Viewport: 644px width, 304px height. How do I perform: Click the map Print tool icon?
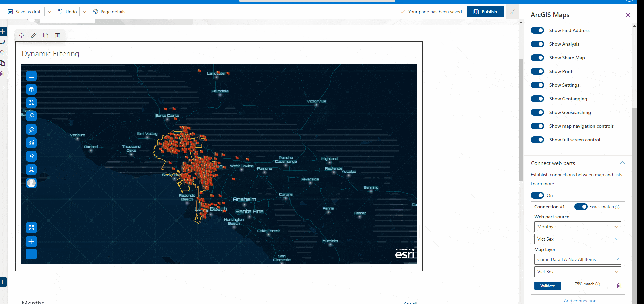[x=31, y=170]
